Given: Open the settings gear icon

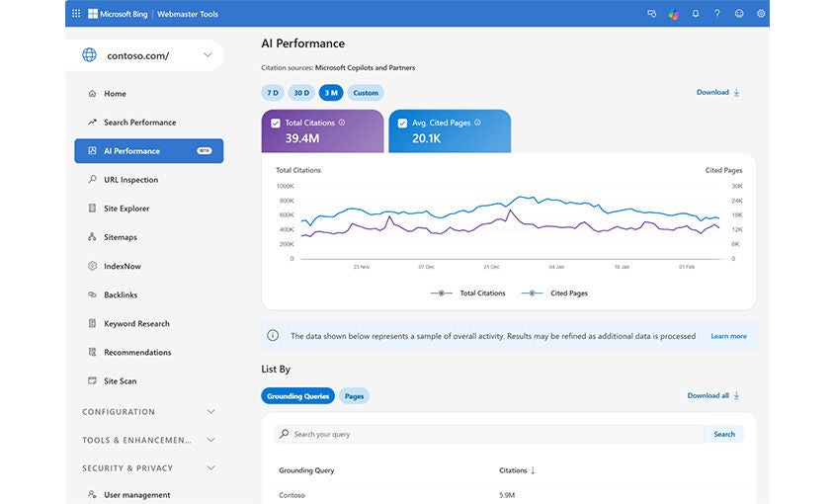Looking at the screenshot, I should tap(761, 14).
